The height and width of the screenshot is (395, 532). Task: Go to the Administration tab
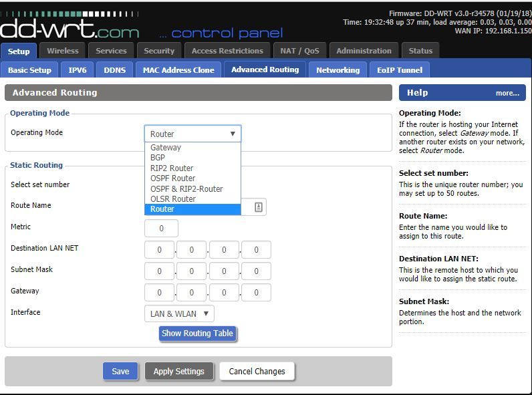(364, 51)
